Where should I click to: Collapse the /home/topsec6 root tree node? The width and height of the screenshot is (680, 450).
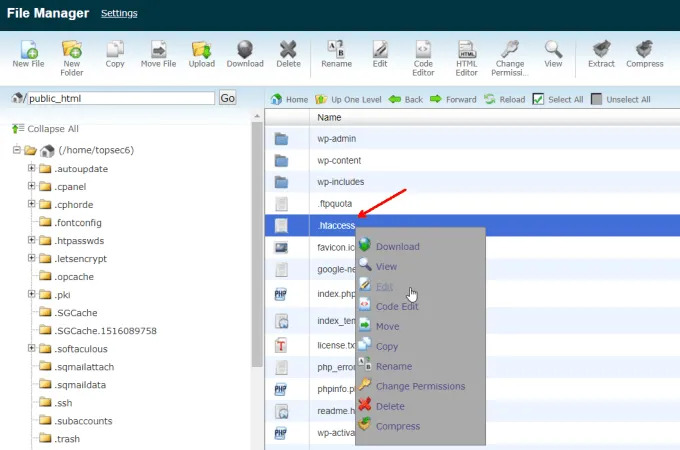[17, 150]
